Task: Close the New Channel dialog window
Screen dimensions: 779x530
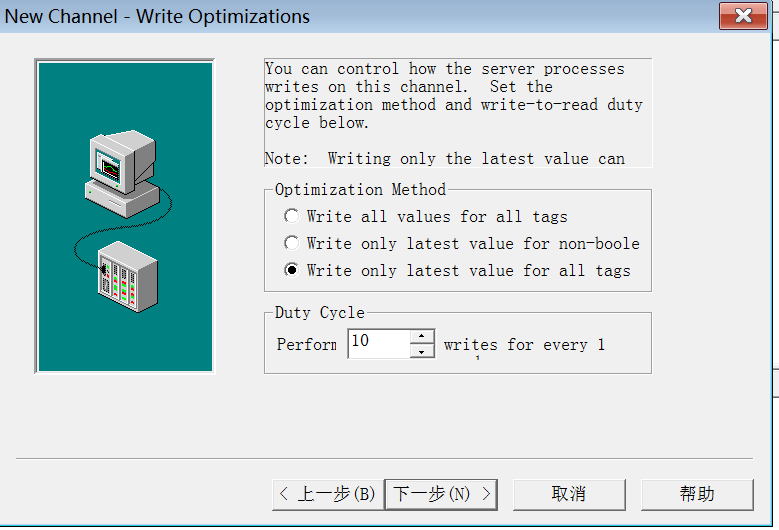Action: click(x=744, y=17)
